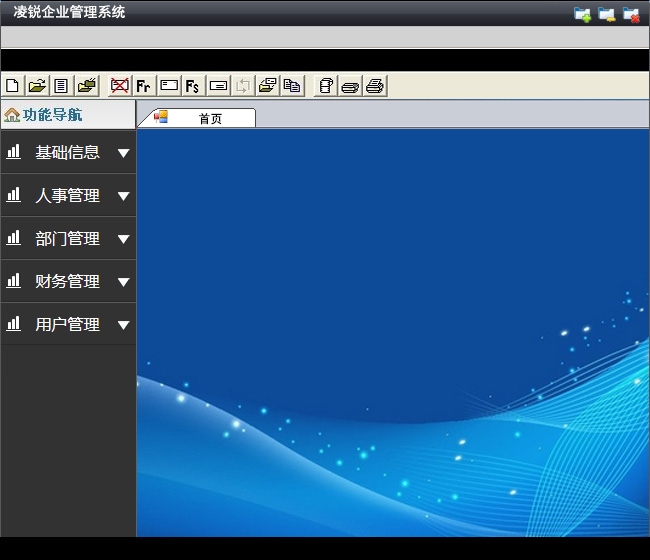
Task: Open the 财务管理 menu section
Action: point(68,281)
